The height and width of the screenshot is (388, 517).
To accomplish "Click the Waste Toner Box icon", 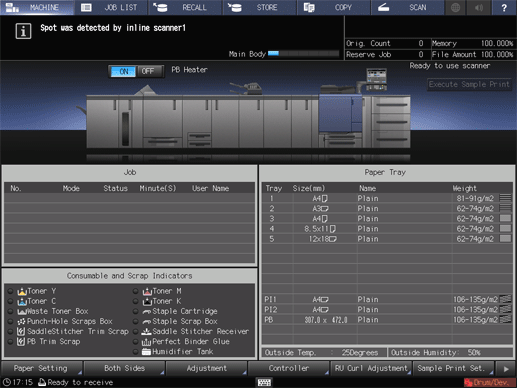I will click(x=22, y=312).
